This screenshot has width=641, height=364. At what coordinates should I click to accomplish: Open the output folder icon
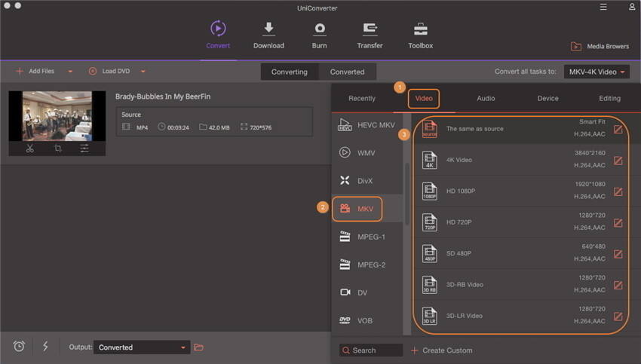(198, 347)
